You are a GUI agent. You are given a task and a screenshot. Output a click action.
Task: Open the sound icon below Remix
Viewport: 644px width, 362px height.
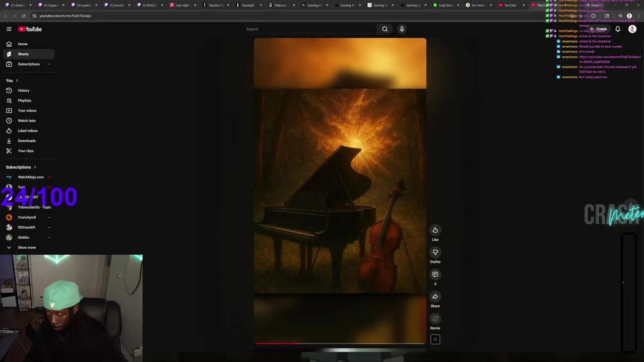click(435, 339)
